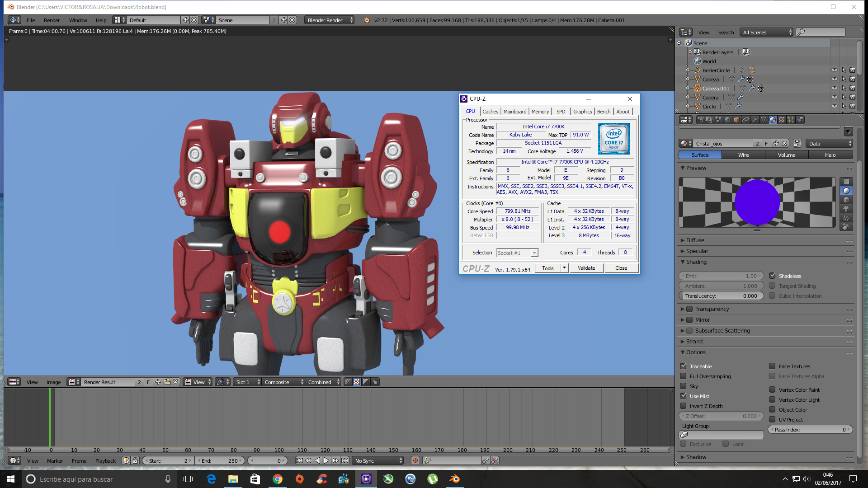Open the No Sync dropdown in timeline
Image resolution: width=868 pixels, height=488 pixels.
378,460
